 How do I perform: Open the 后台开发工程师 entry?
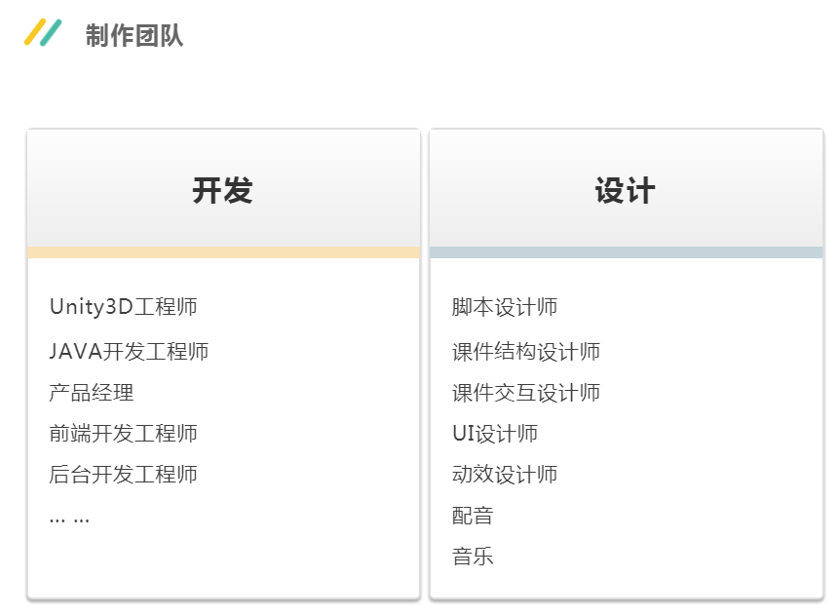124,475
